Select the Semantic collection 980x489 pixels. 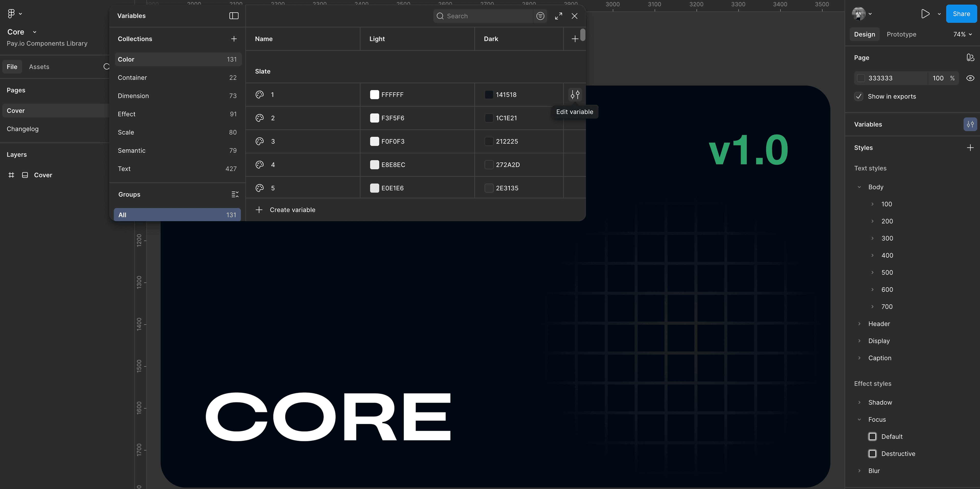(131, 150)
